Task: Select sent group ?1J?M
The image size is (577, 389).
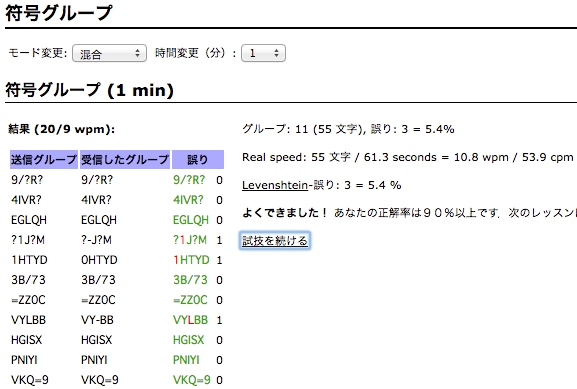Action: [x=28, y=240]
